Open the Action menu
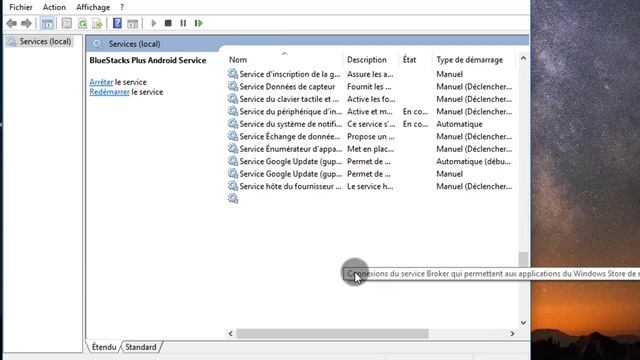 (54, 7)
